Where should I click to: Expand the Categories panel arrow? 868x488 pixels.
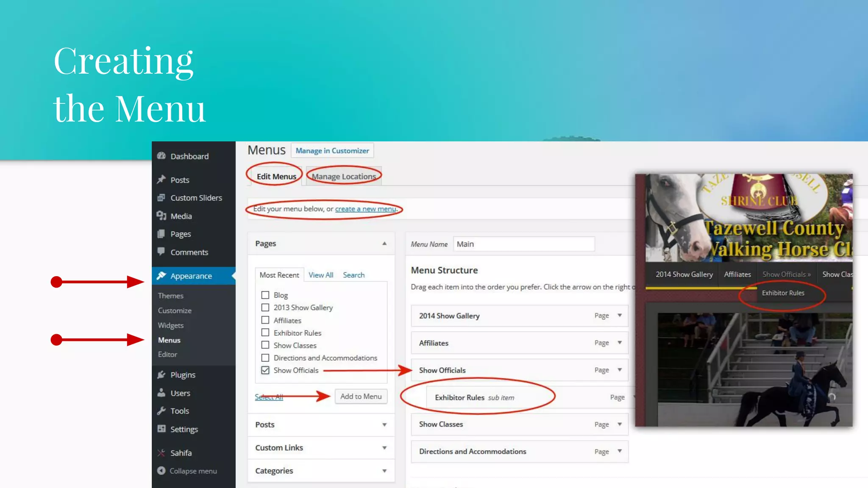tap(384, 471)
